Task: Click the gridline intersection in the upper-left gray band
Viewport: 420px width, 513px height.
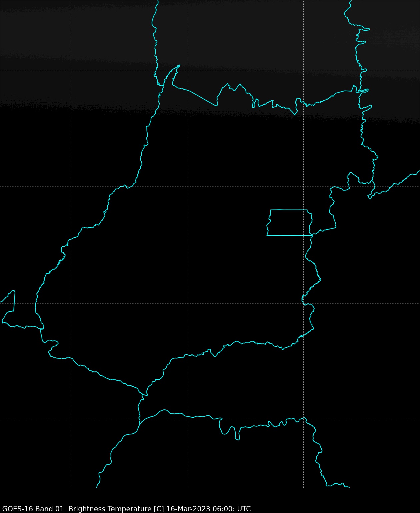Action: [70, 70]
